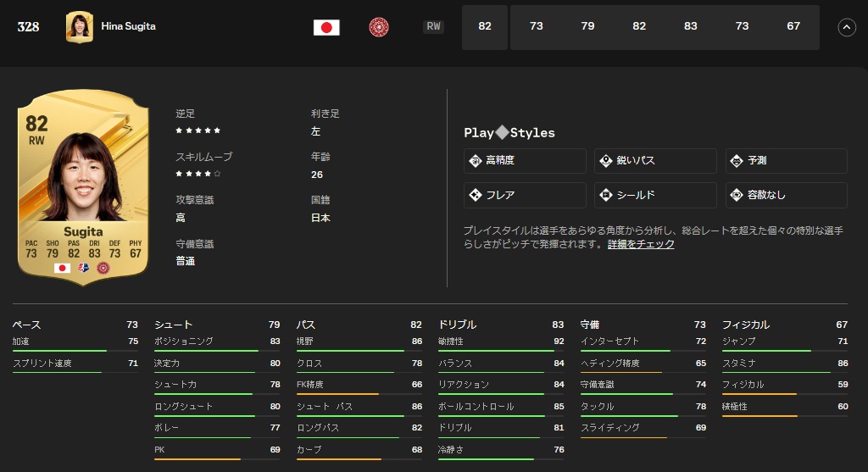868x472 pixels.
Task: Open the 詳細をチェック link
Action: pos(641,244)
